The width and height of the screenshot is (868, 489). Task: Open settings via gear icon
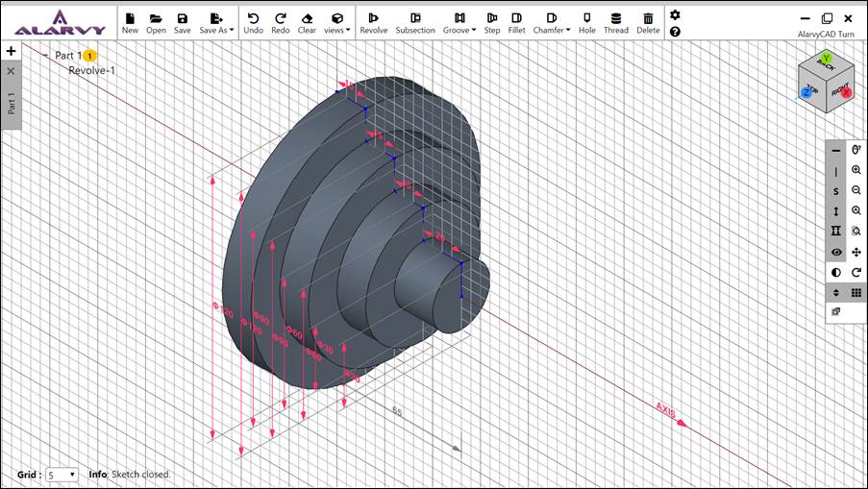pos(675,15)
